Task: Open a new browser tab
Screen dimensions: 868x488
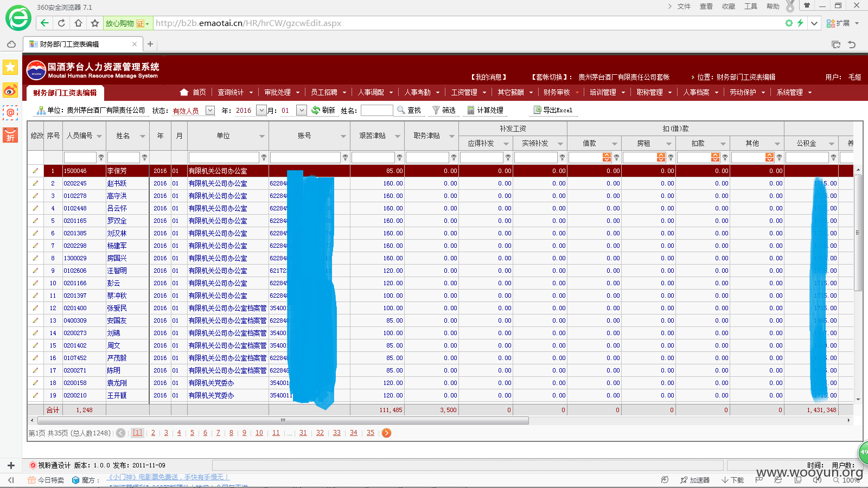Action: 150,44
